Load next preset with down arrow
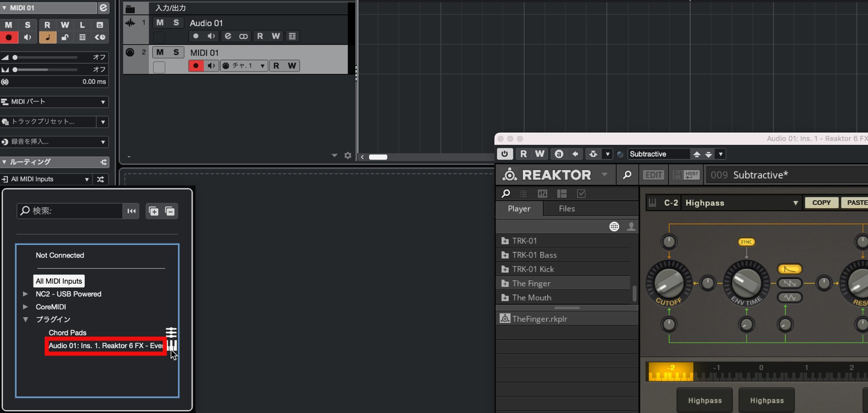Viewport: 868px width, 413px height. click(708, 154)
